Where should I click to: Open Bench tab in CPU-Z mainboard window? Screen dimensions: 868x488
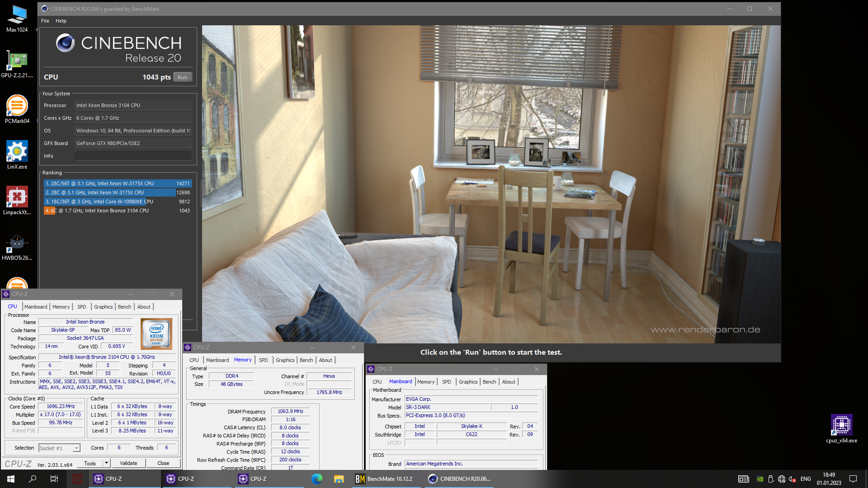tap(490, 382)
